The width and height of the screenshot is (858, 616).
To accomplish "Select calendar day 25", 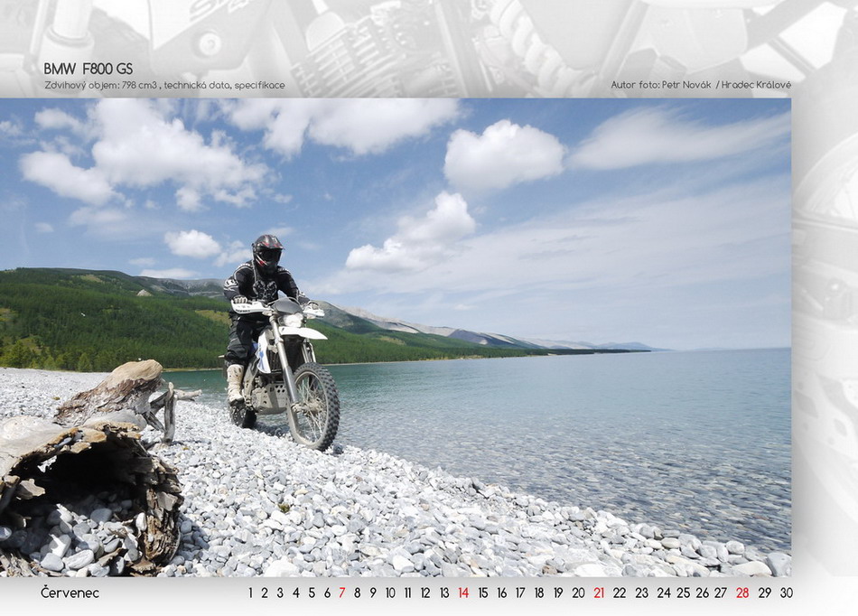I will (683, 593).
